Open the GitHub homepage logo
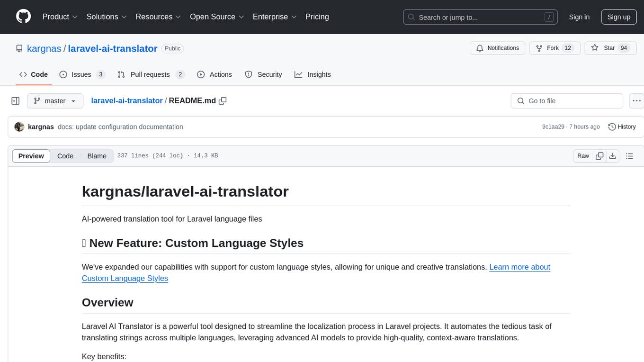The image size is (644, 362). [x=23, y=17]
